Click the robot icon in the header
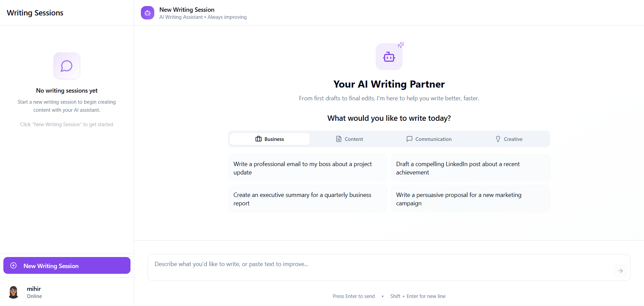Image resolution: width=644 pixels, height=306 pixels. coord(148,13)
